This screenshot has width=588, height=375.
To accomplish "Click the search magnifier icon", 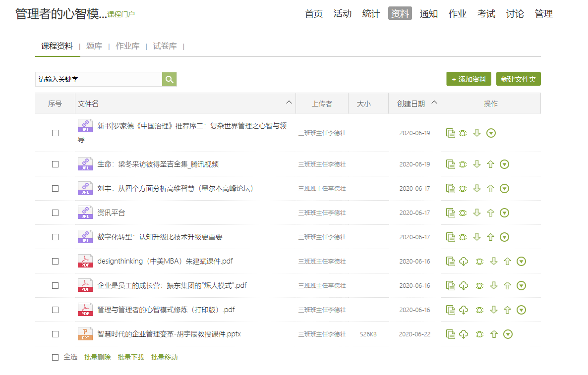I will 169,79.
